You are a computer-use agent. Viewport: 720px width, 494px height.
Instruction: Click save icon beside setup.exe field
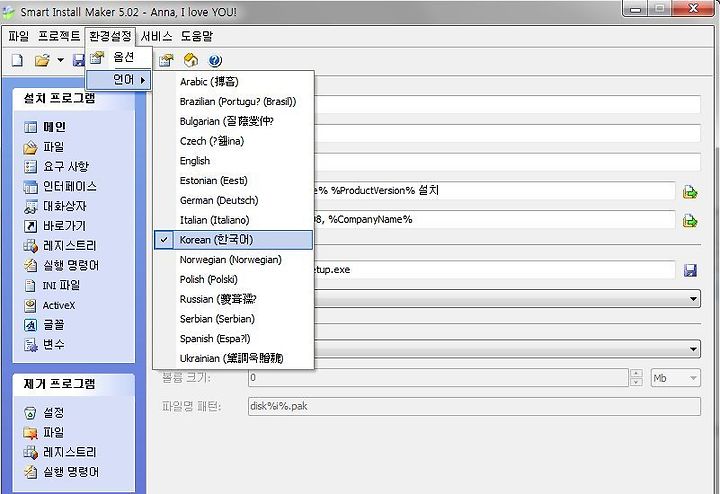tap(690, 270)
